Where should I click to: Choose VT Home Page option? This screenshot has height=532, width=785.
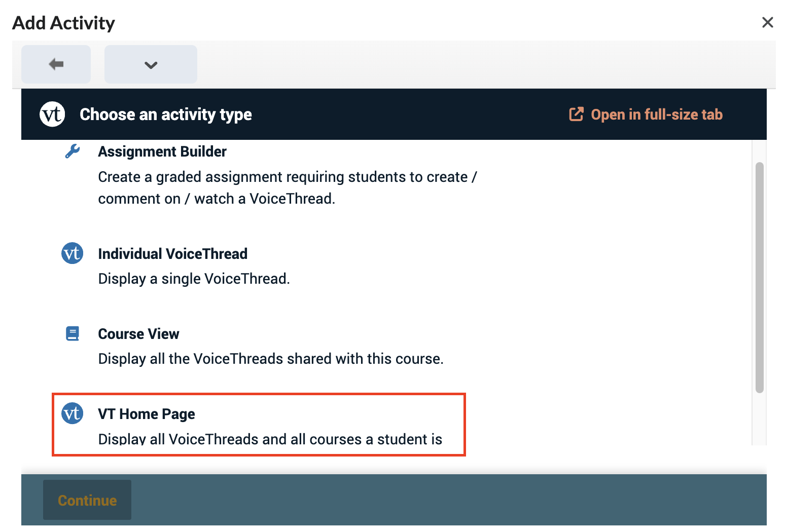click(147, 414)
